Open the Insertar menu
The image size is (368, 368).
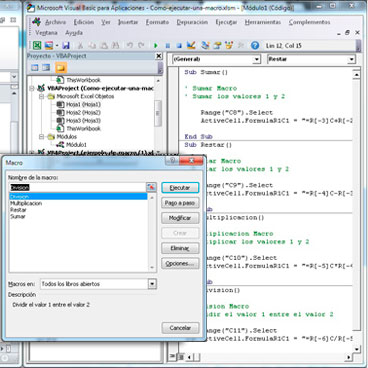[128, 22]
